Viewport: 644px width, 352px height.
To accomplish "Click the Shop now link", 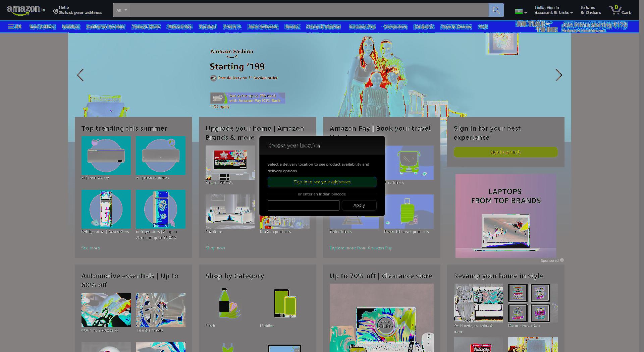I will [x=215, y=248].
